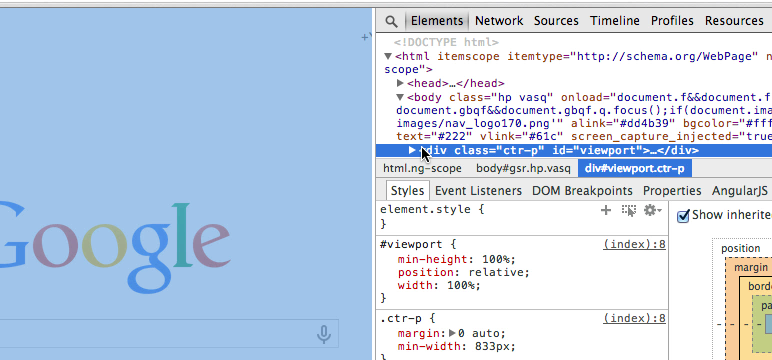Select the Styles sidebar tab
772x360 pixels.
(407, 191)
